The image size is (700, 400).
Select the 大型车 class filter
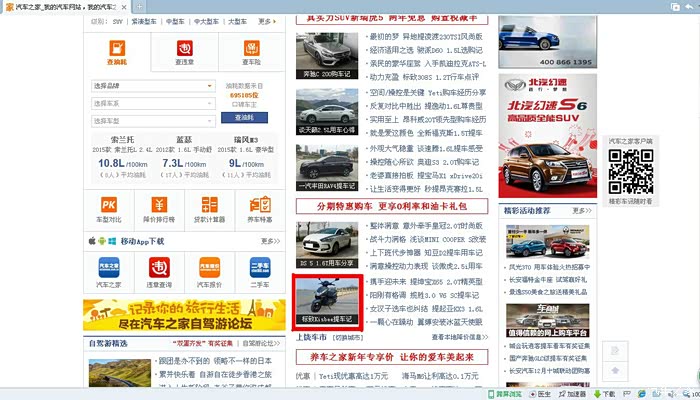(238, 21)
